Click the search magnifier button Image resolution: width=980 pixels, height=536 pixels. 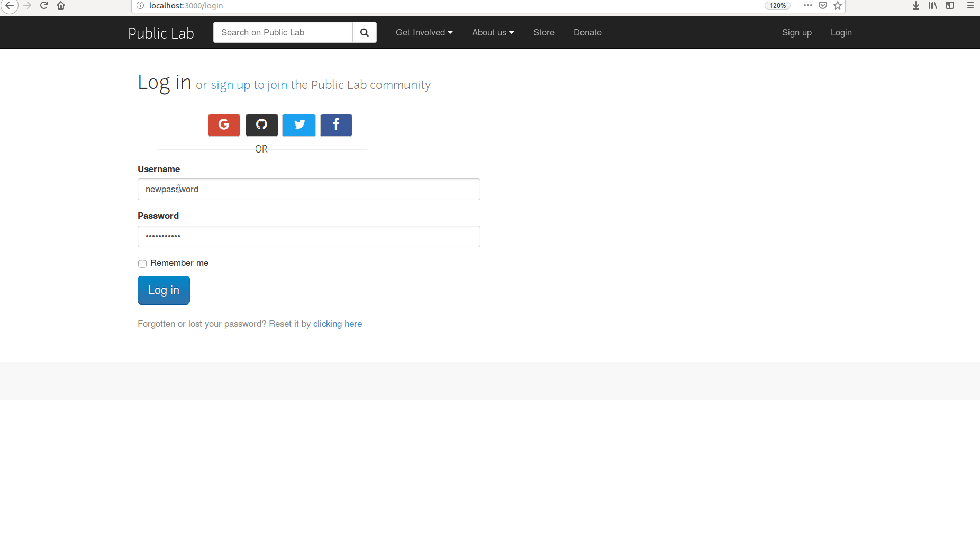365,32
